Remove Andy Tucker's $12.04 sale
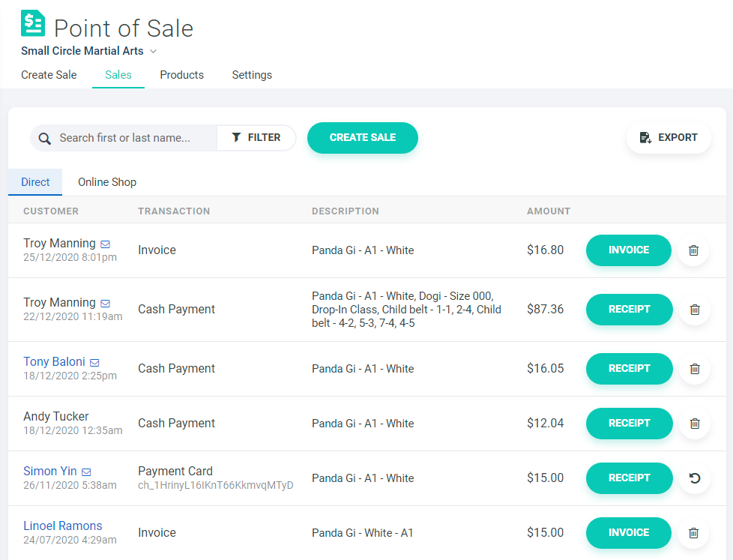 point(694,424)
